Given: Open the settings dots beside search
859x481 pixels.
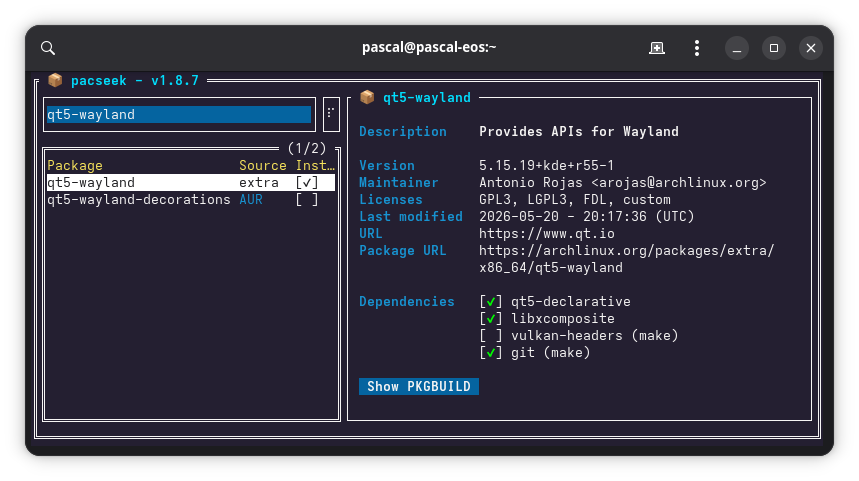Looking at the screenshot, I should [x=331, y=114].
